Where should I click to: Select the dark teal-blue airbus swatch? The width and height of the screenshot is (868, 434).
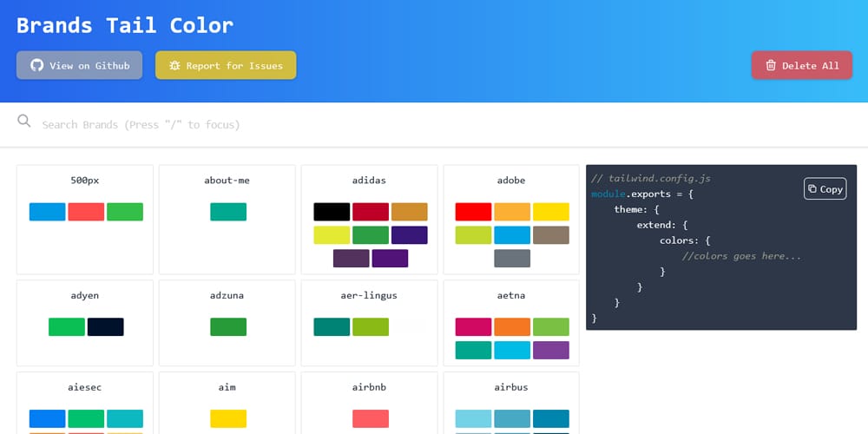pos(551,418)
